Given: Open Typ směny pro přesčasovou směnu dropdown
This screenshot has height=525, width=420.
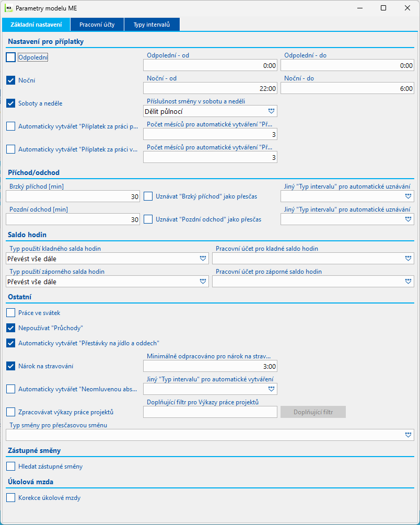Looking at the screenshot, I should pos(408,435).
